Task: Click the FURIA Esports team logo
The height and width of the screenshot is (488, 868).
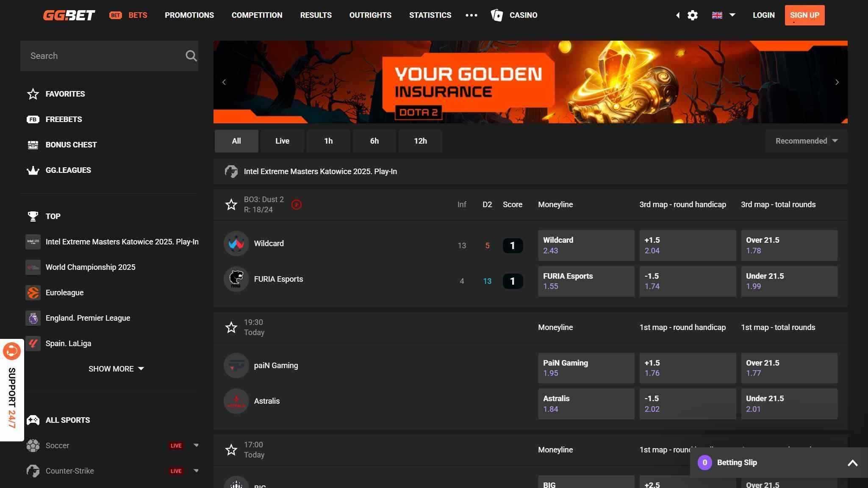Action: coord(236,279)
